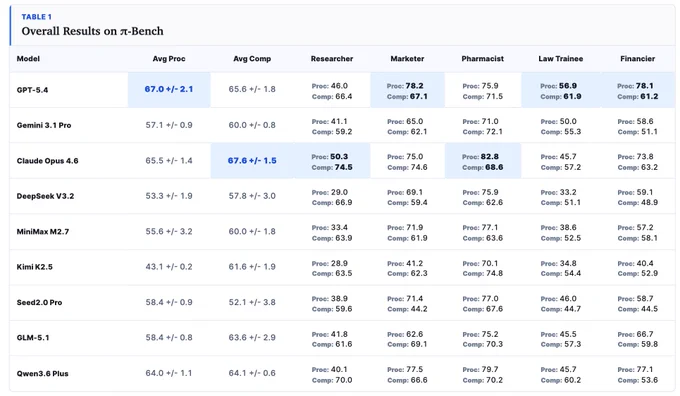Click DeepSeek Avg Proc '53.3 +/- 1.9'
This screenshot has width=680, height=396.
click(169, 196)
